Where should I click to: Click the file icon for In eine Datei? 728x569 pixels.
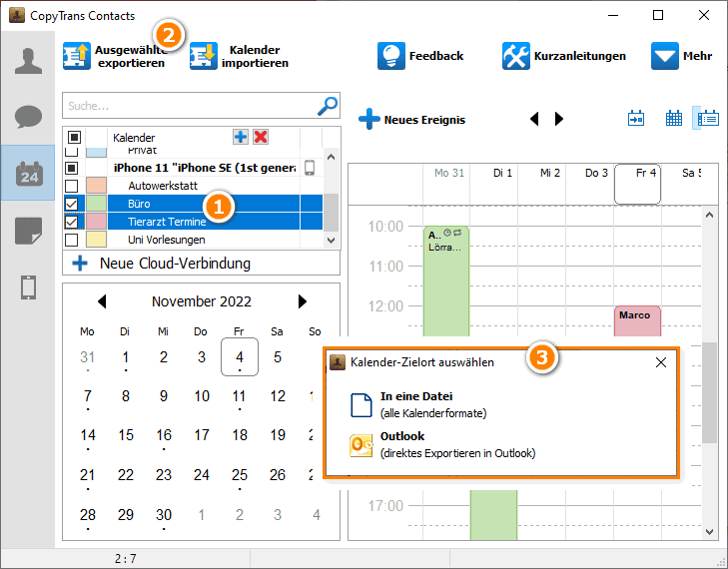(361, 405)
